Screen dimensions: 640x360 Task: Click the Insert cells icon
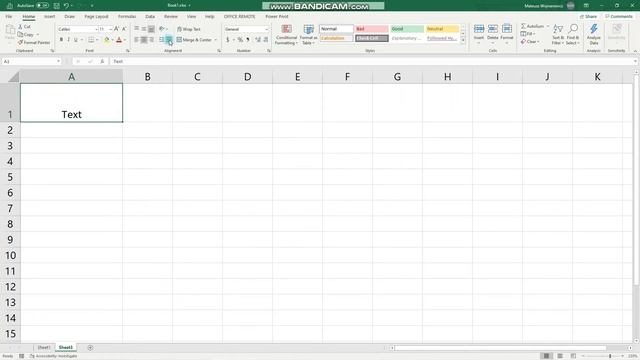(x=479, y=29)
